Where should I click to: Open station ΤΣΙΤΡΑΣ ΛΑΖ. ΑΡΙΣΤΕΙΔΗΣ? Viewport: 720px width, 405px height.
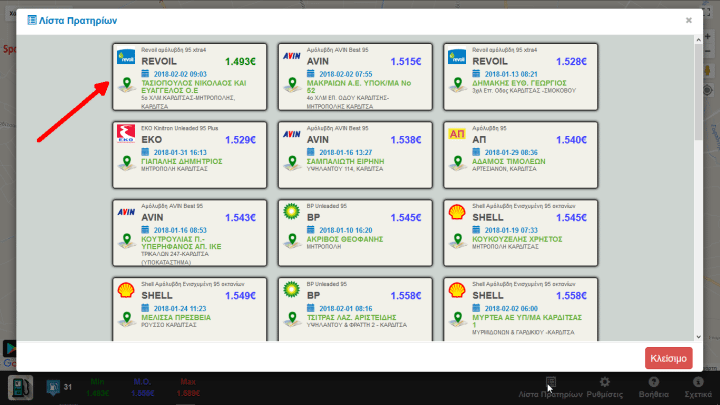point(351,317)
